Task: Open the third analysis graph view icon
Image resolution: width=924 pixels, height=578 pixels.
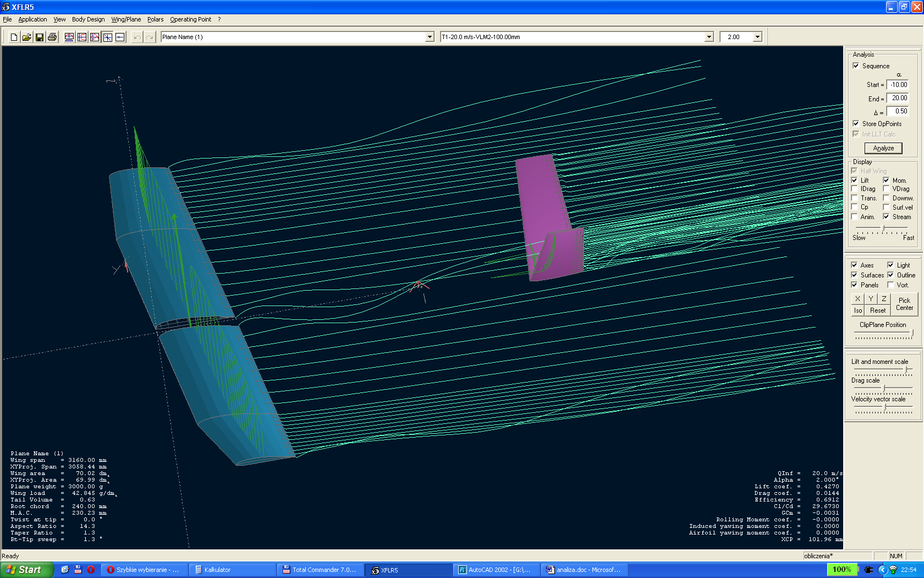Action: pos(95,37)
